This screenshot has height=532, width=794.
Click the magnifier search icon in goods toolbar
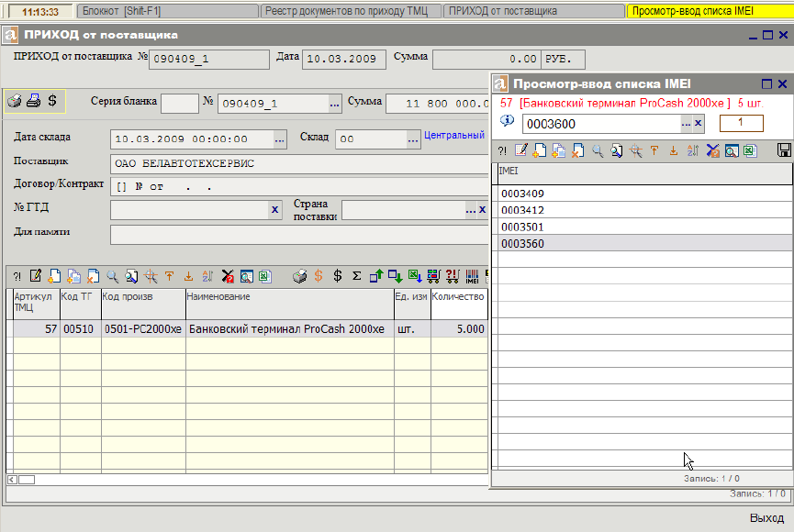[x=112, y=276]
